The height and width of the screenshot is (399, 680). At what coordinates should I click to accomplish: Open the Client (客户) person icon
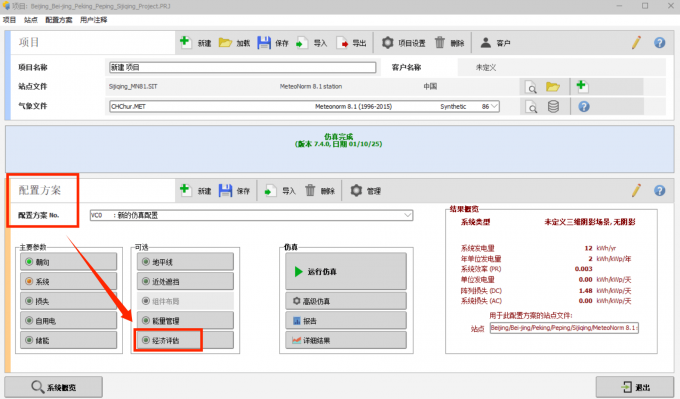[x=486, y=43]
